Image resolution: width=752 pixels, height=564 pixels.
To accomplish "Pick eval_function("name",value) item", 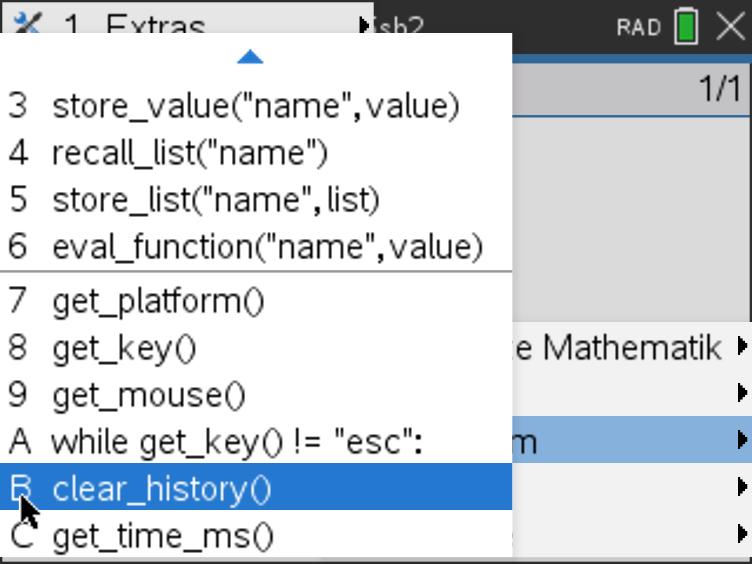I will point(267,246).
